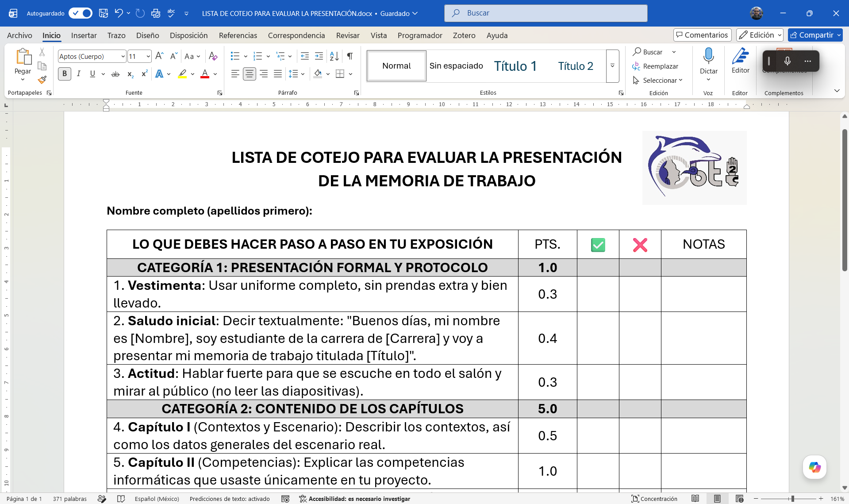Switch to Read mode view
The width and height of the screenshot is (849, 504).
pos(695,499)
